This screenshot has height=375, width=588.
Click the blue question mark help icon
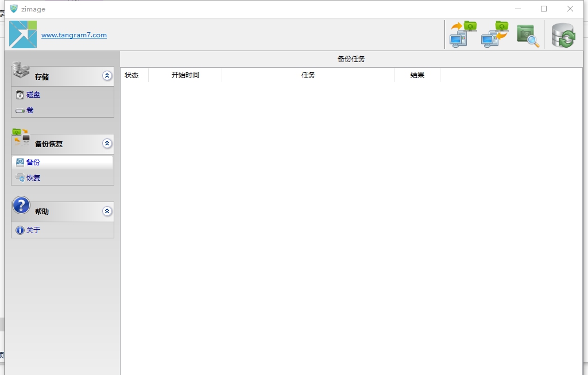pyautogui.click(x=21, y=205)
